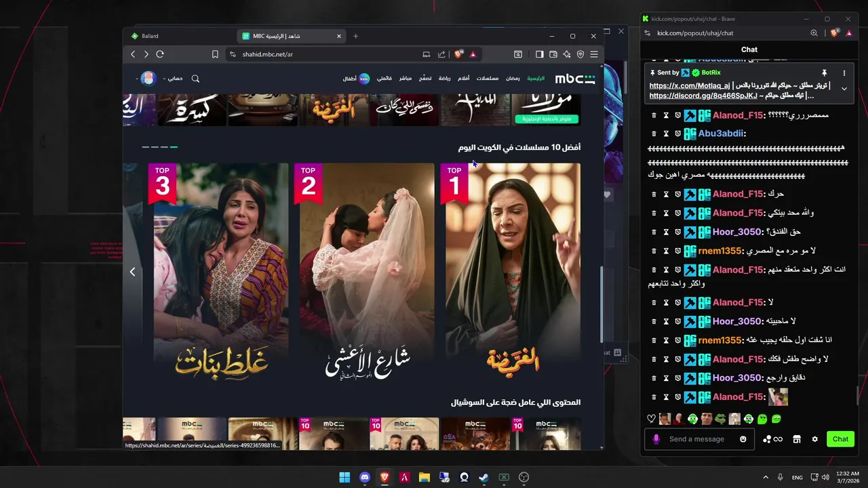Click zoom magnifier in Kick address bar

[814, 33]
